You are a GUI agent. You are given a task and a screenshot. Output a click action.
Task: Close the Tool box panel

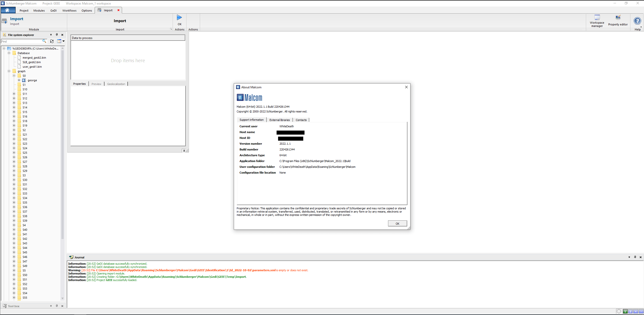[62, 306]
